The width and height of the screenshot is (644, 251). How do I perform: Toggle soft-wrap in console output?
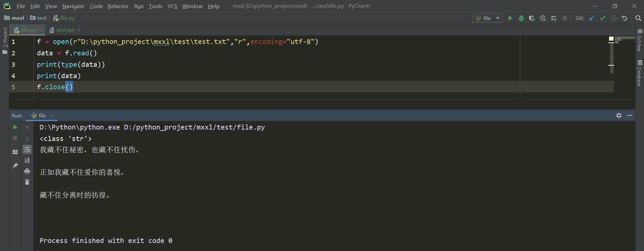point(27,149)
